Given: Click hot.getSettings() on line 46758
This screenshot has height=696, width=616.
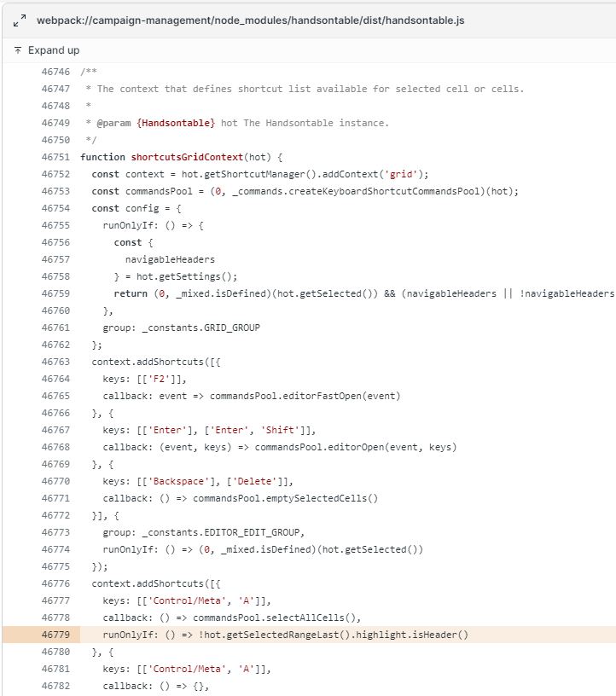Looking at the screenshot, I should [x=184, y=276].
